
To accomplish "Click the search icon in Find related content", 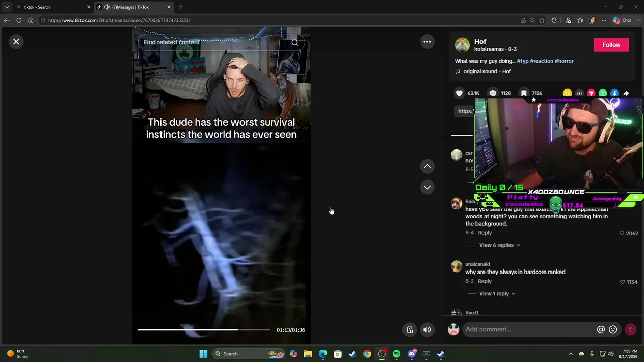I will tap(295, 42).
